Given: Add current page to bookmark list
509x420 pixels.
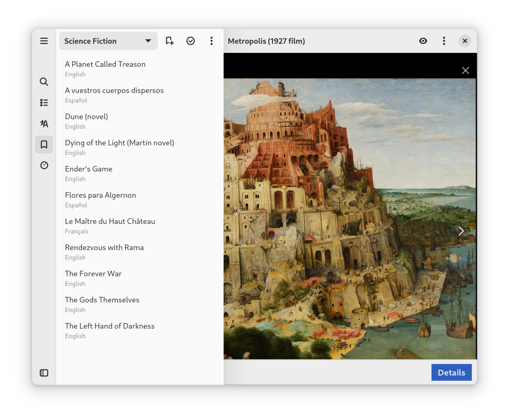Looking at the screenshot, I should pyautogui.click(x=170, y=41).
